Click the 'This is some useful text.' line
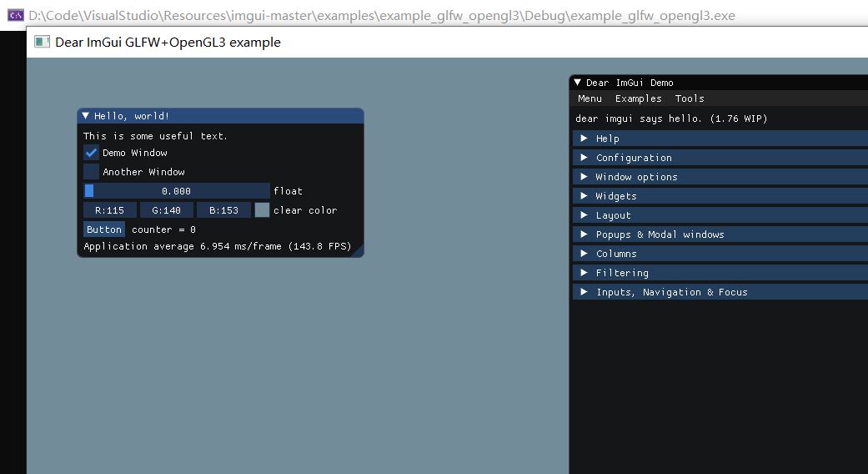 155,136
